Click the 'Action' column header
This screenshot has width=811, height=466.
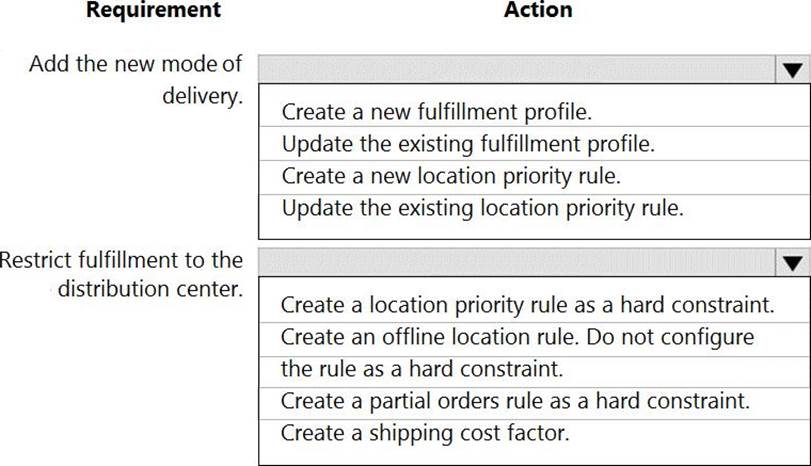538,11
